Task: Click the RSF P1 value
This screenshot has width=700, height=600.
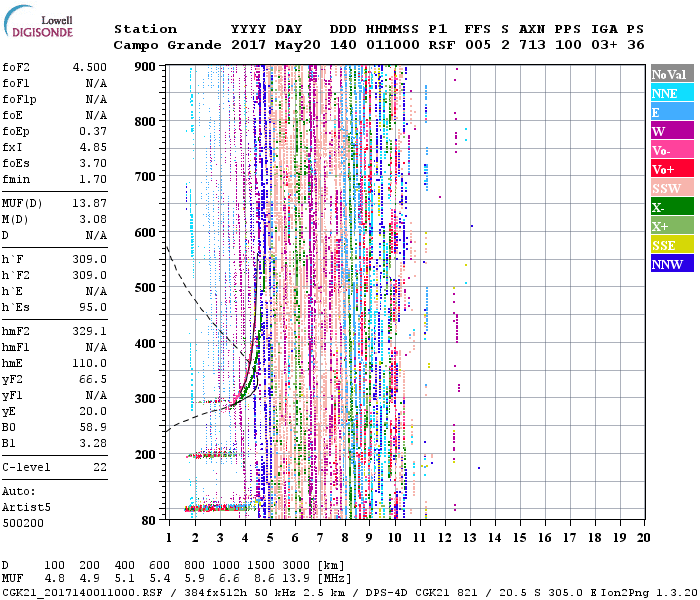Action: pyautogui.click(x=442, y=45)
